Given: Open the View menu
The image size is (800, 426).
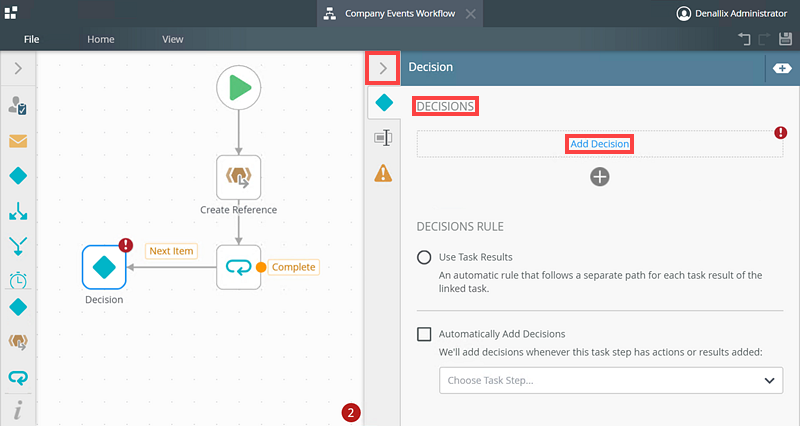Looking at the screenshot, I should tap(172, 39).
